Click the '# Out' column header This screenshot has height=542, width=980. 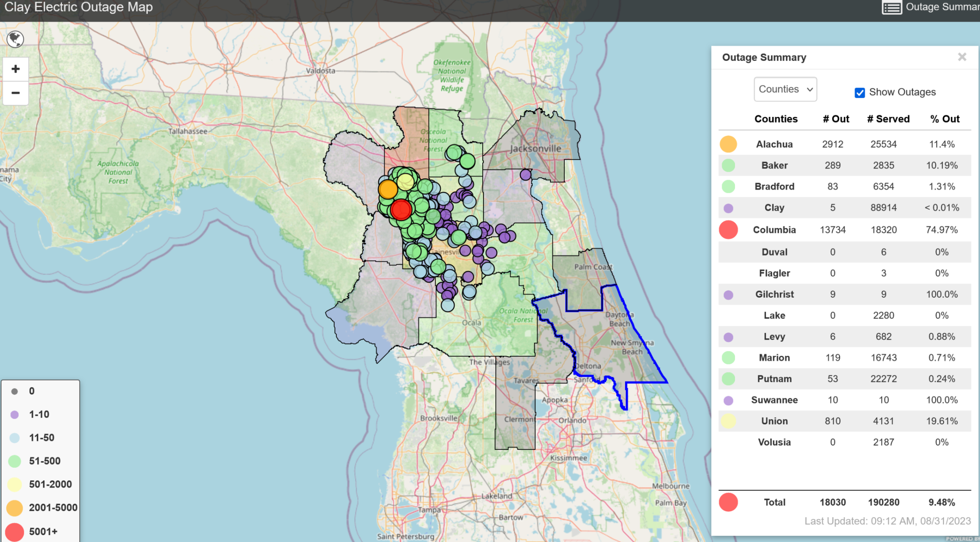pyautogui.click(x=836, y=119)
